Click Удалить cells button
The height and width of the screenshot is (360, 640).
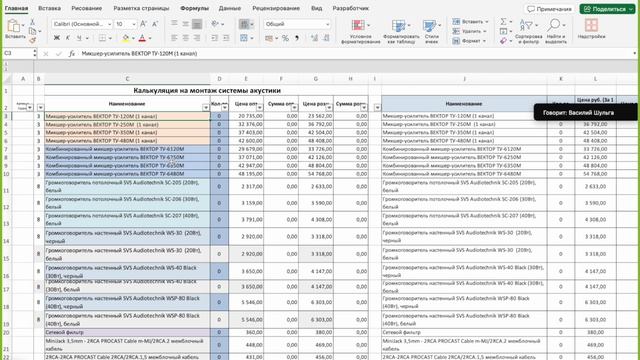tap(469, 31)
